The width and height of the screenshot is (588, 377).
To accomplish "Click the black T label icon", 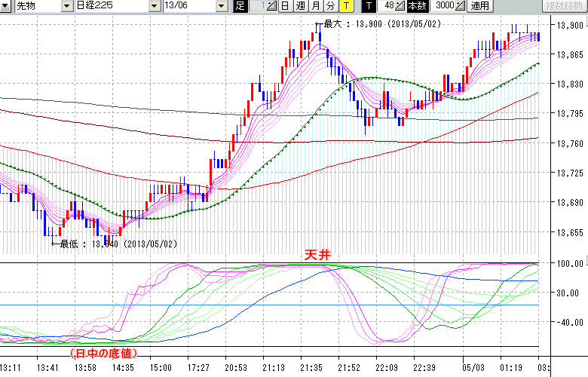I will pyautogui.click(x=369, y=6).
